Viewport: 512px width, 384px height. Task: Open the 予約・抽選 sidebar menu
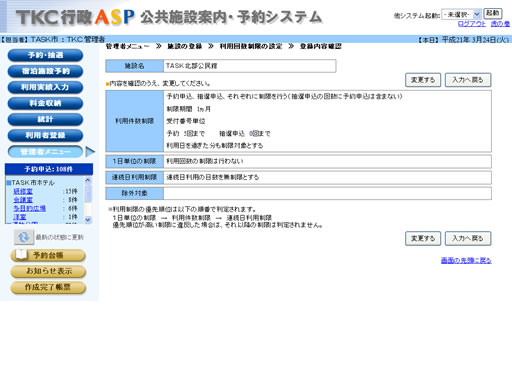(x=45, y=55)
